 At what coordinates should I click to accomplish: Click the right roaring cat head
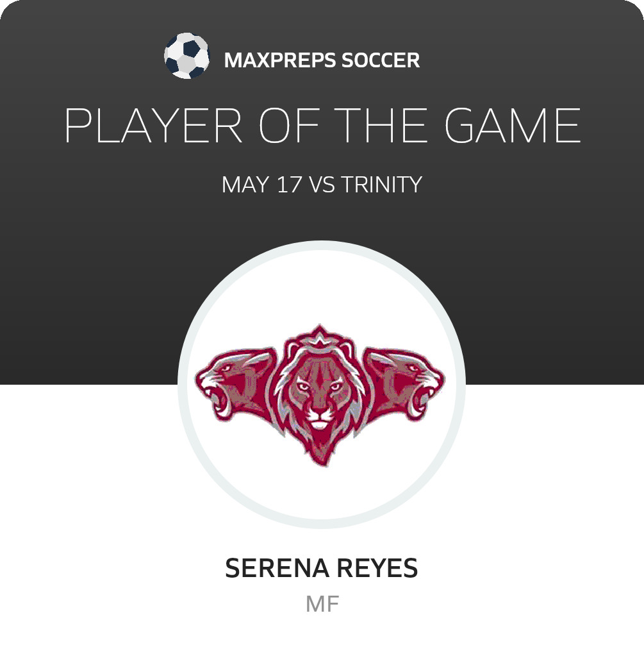coord(404,383)
